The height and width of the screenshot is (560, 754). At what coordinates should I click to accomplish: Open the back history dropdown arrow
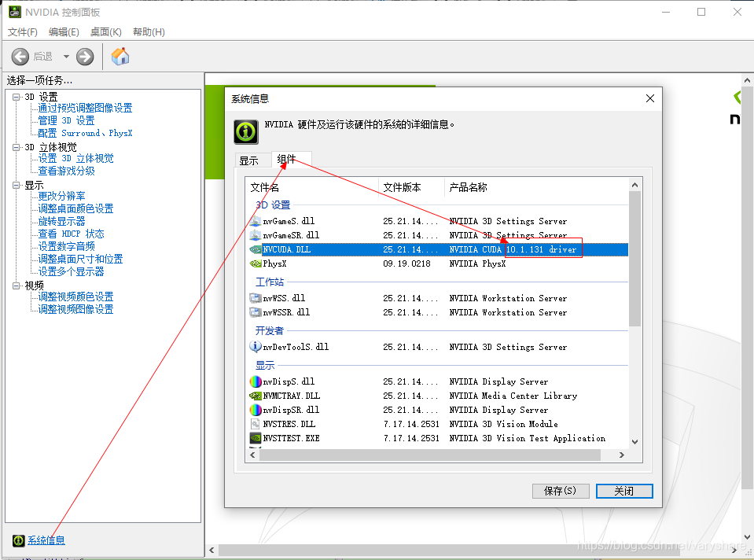click(x=66, y=57)
